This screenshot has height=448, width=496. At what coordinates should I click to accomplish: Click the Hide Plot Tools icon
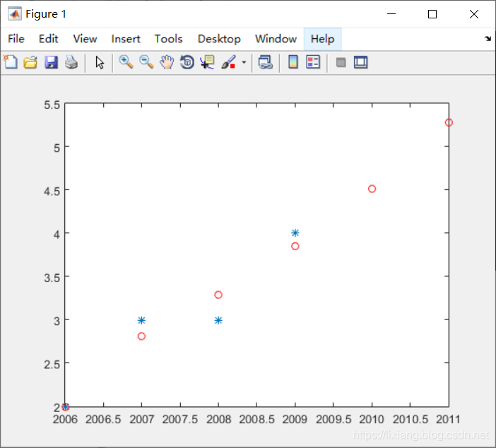coord(341,62)
